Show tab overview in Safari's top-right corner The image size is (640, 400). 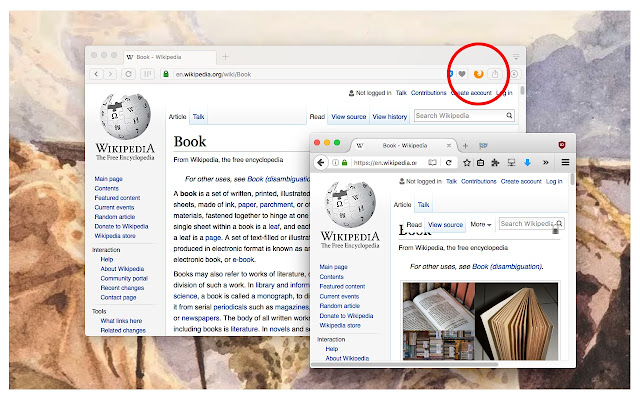(516, 57)
